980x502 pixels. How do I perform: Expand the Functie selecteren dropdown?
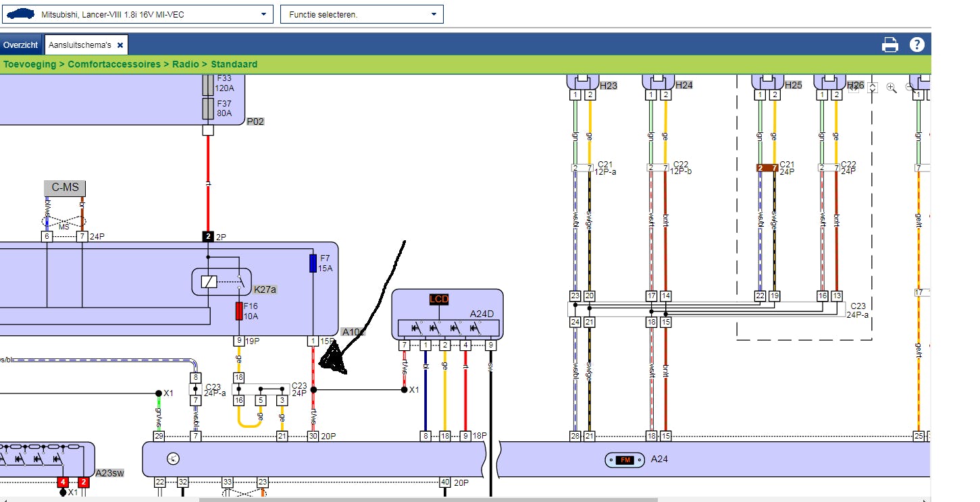(x=434, y=14)
